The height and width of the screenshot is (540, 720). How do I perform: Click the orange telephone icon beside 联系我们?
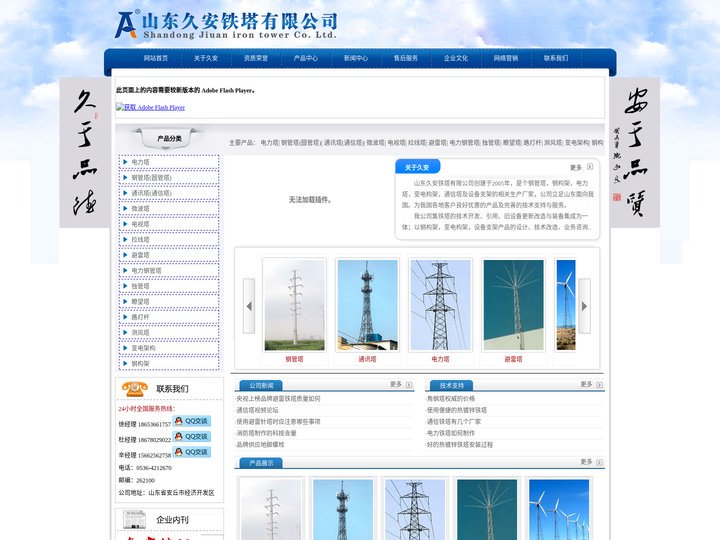[135, 389]
